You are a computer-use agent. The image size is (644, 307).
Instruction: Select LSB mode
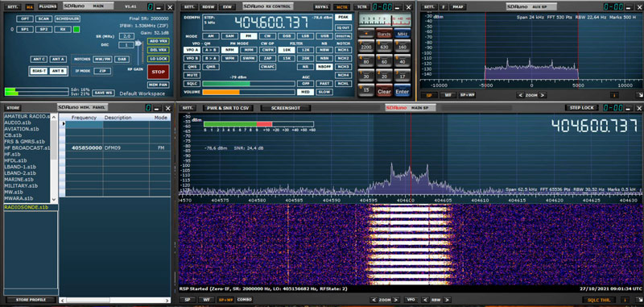(305, 36)
